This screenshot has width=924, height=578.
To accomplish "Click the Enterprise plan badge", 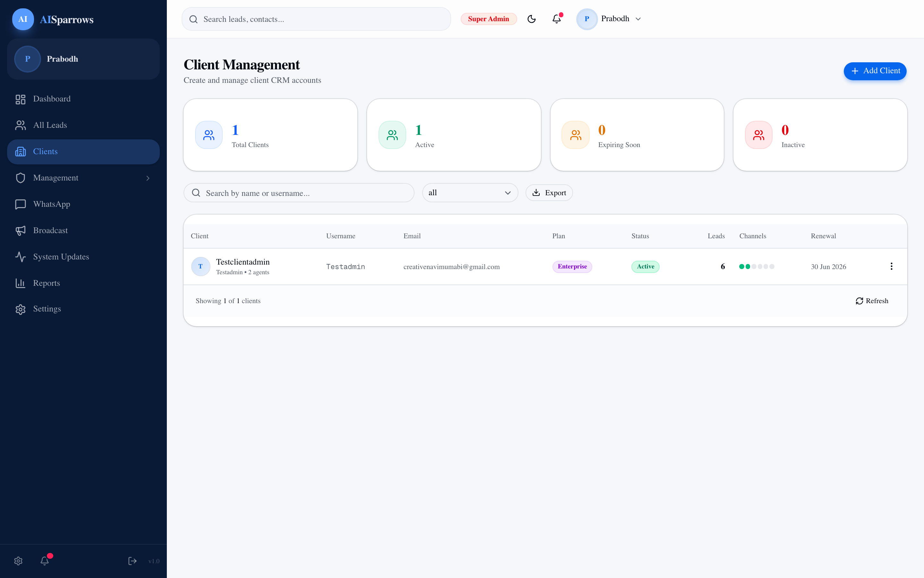I will click(x=572, y=267).
